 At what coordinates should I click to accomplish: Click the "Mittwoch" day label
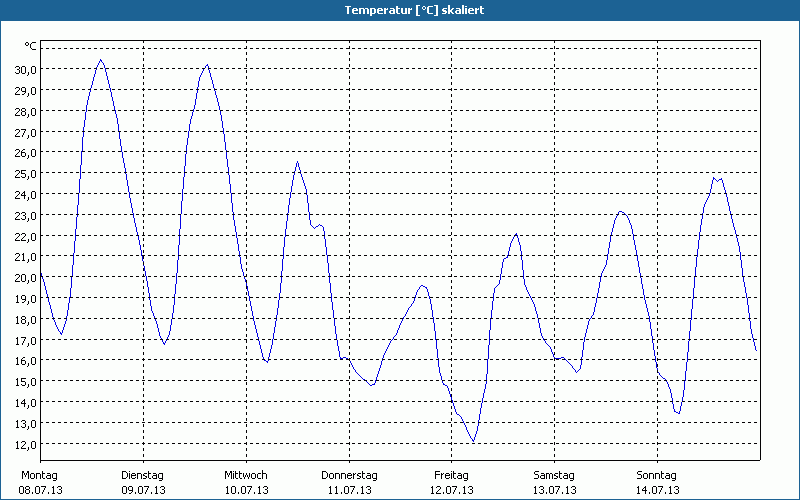click(246, 475)
